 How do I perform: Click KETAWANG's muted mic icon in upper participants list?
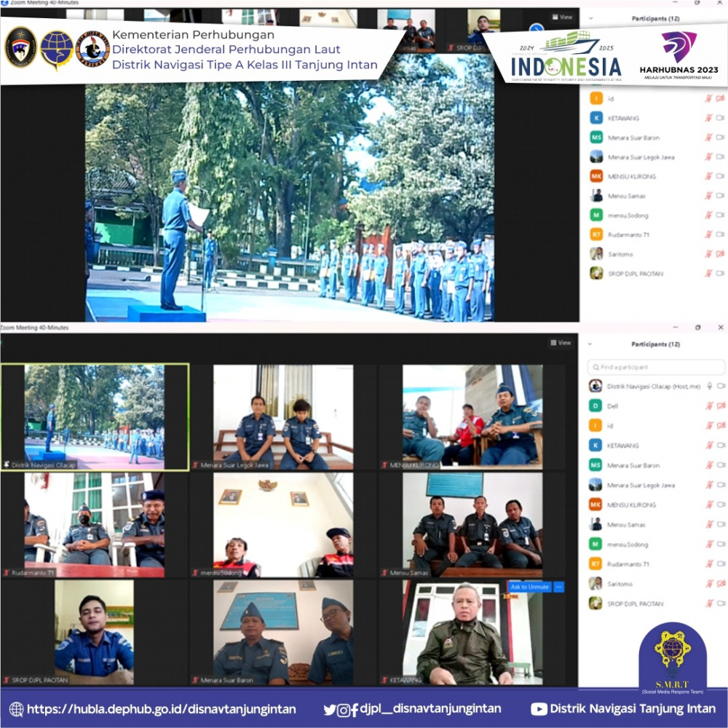[x=709, y=118]
